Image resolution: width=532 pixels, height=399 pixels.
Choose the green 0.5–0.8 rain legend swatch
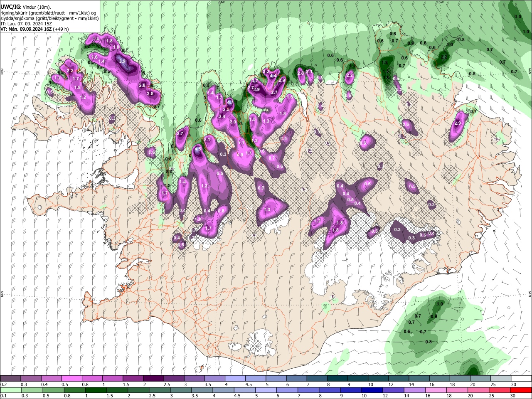53,390
